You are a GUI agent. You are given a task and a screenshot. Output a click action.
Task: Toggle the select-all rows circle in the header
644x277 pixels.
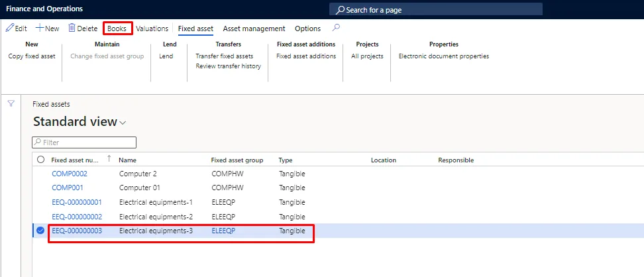coord(40,160)
